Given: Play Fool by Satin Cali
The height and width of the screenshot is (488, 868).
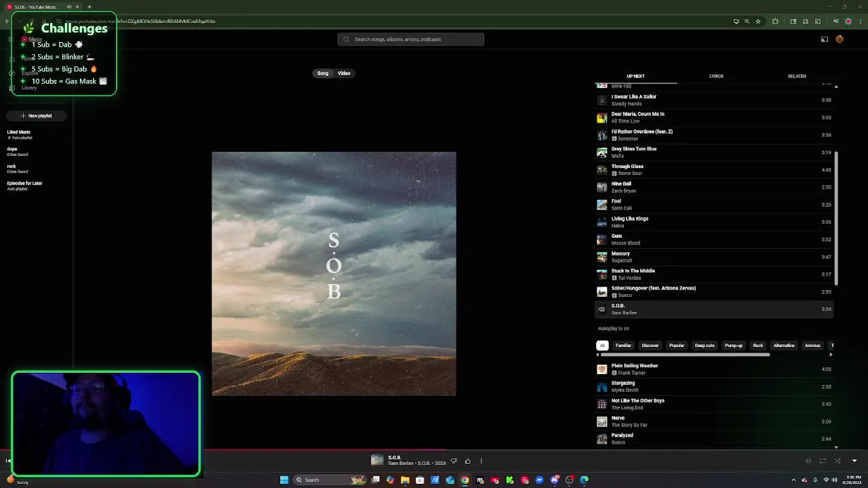Looking at the screenshot, I should pos(714,205).
